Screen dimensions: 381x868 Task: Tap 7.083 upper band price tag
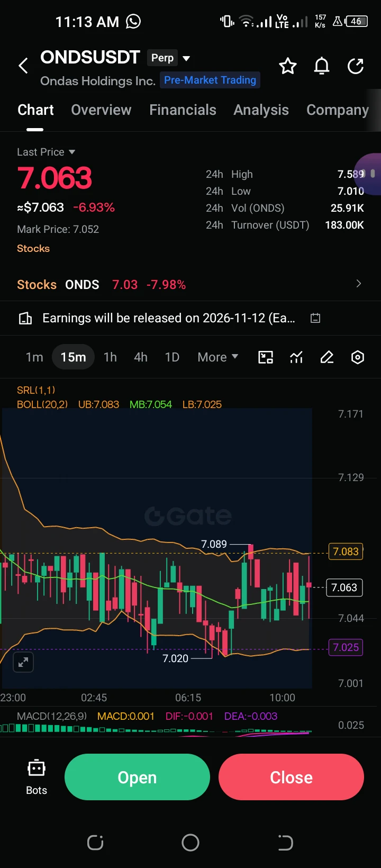pos(346,551)
